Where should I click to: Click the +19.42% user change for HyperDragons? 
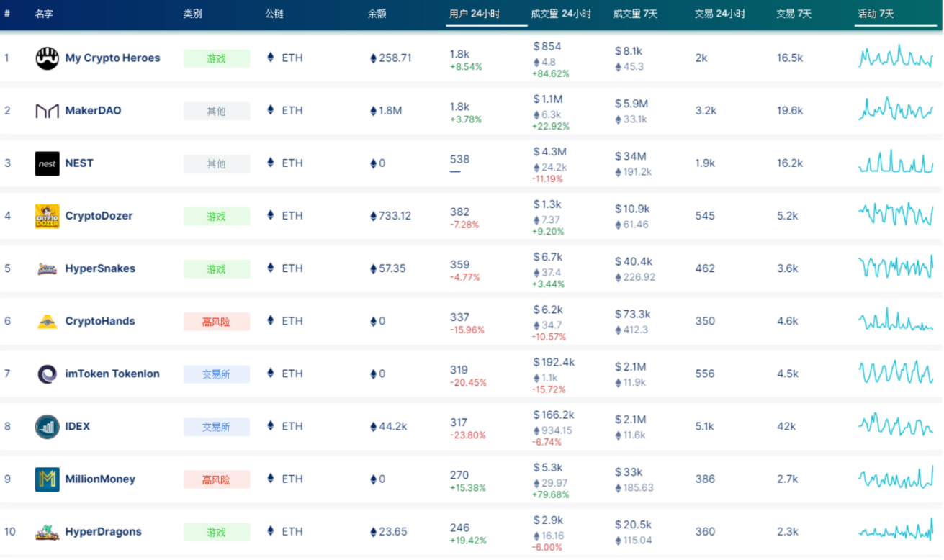pyautogui.click(x=468, y=541)
